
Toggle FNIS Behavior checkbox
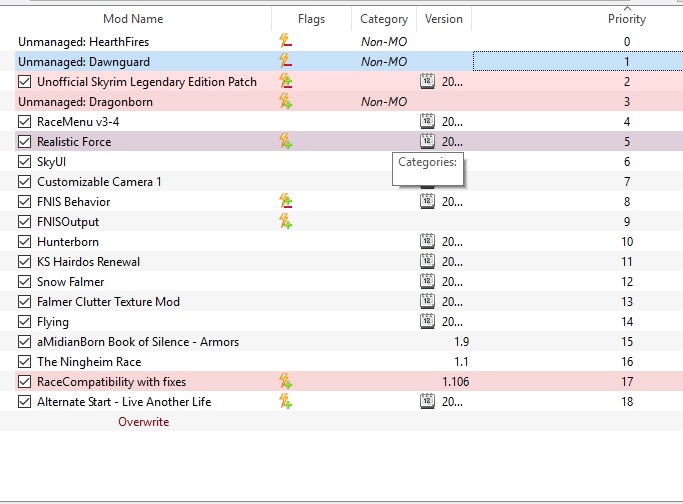24,202
